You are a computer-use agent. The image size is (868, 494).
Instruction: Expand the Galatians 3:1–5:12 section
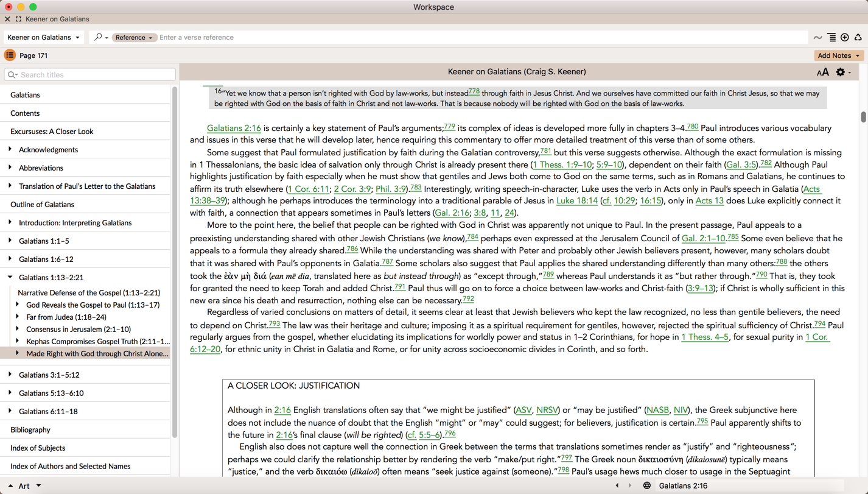(10, 375)
